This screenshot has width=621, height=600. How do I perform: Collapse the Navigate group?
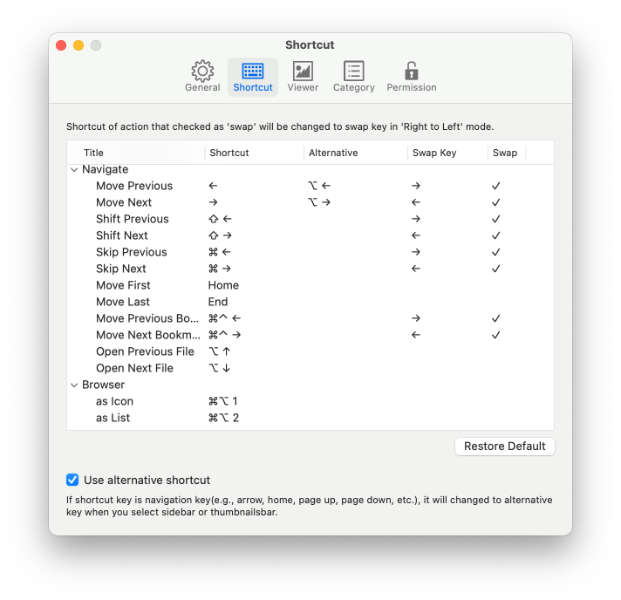[74, 170]
